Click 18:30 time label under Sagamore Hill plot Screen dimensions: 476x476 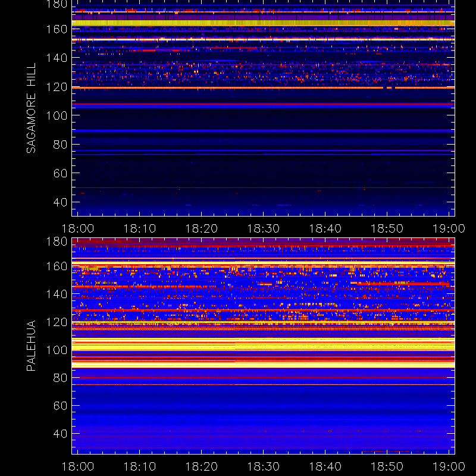point(264,228)
